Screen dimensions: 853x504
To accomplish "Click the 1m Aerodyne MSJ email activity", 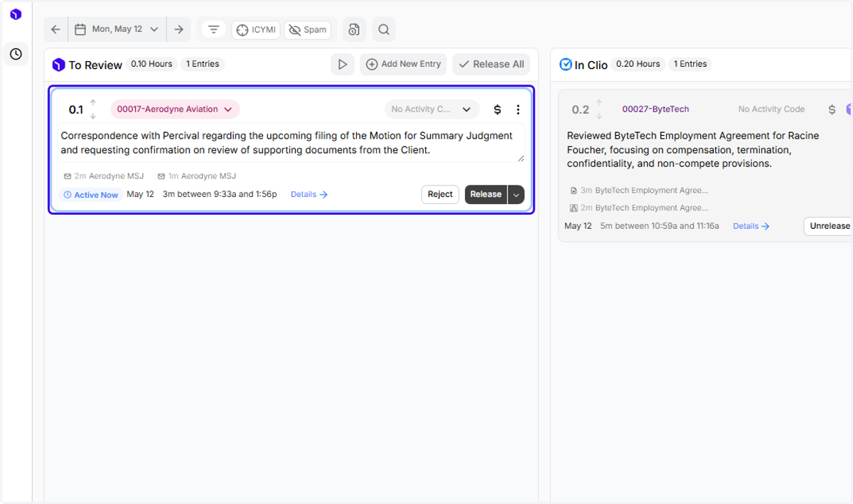I will point(197,176).
